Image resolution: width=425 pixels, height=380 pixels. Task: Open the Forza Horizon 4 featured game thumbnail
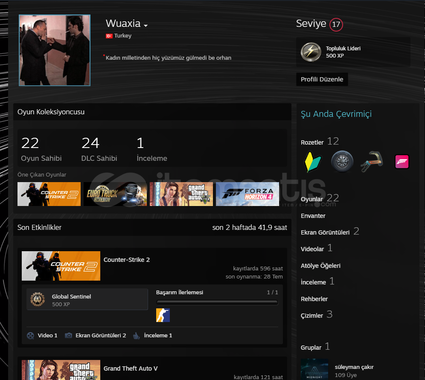click(247, 194)
